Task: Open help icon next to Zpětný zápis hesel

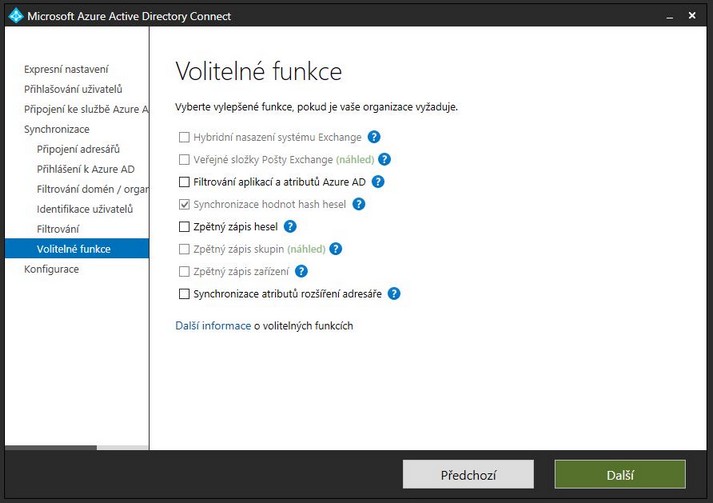Action: click(290, 226)
